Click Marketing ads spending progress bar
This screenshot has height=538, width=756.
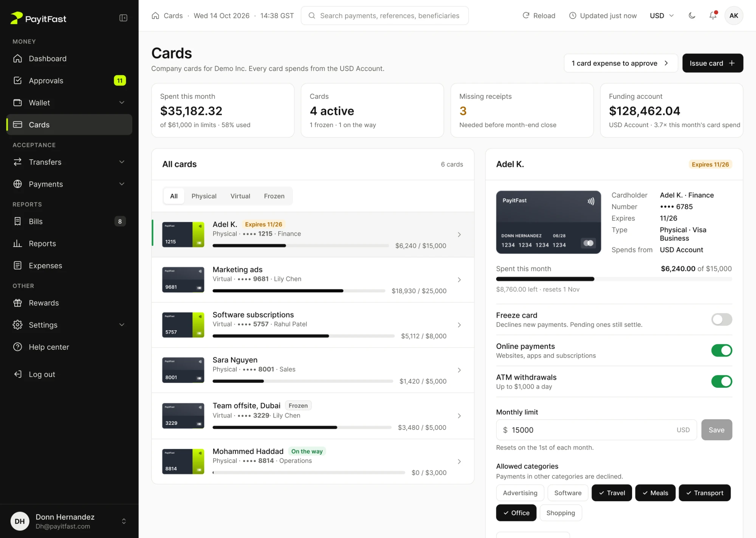pos(299,291)
